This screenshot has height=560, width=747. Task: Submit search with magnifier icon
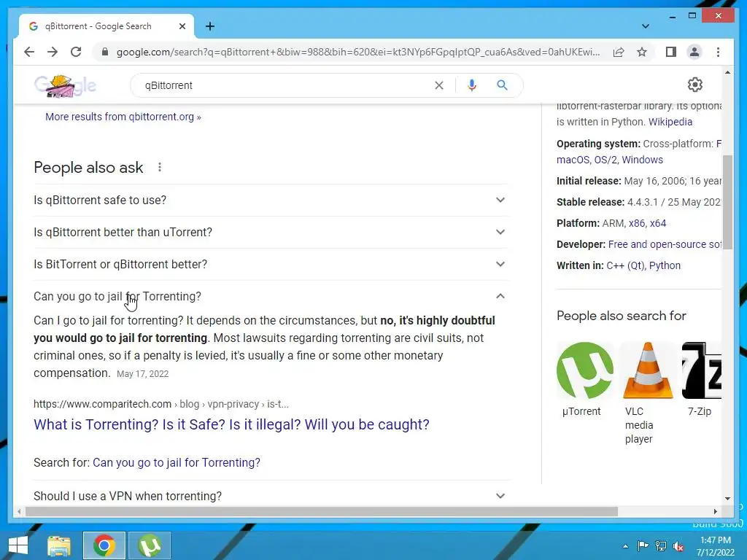502,85
